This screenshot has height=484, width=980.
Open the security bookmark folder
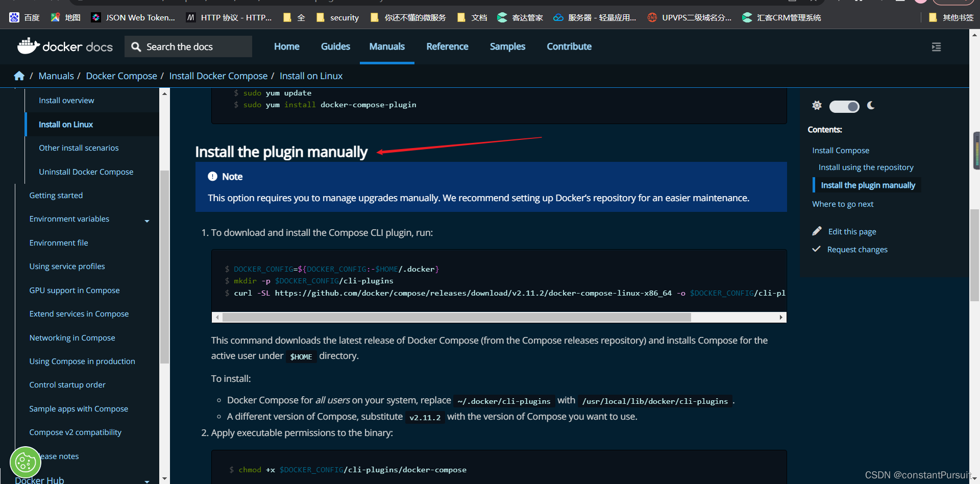pos(337,17)
